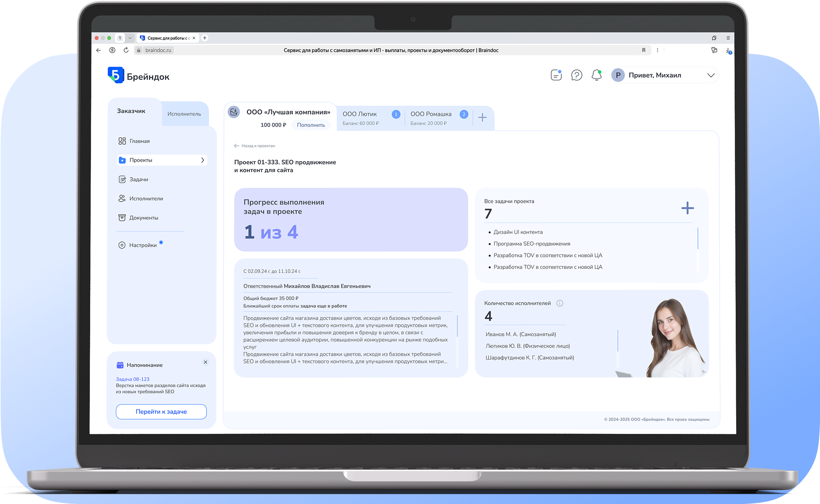This screenshot has width=820, height=504.
Task: Open a new browser tab
Action: coord(205,38)
